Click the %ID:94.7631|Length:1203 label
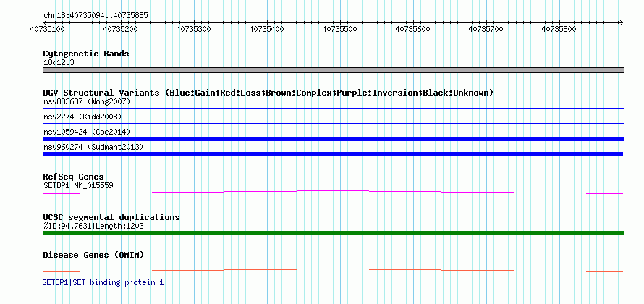This screenshot has width=644, height=304. tap(93, 227)
